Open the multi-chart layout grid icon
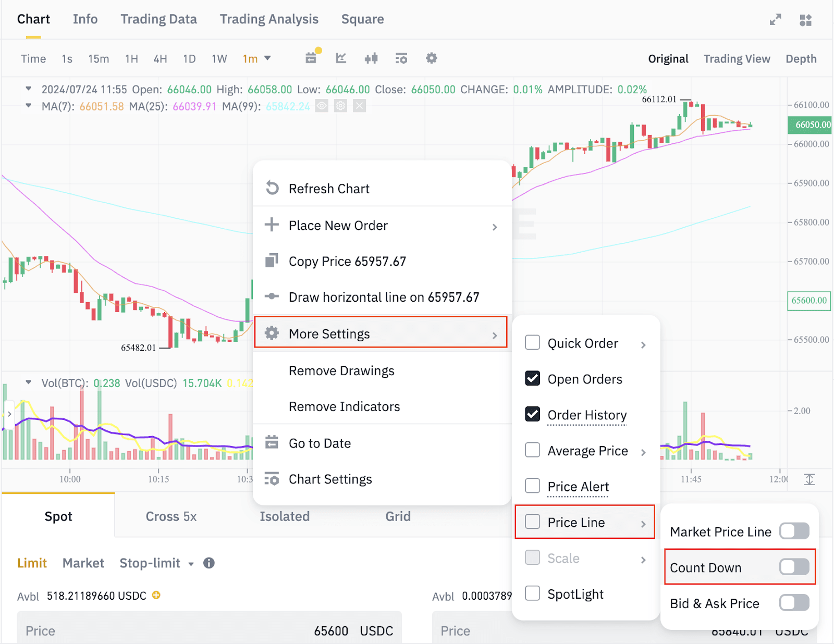Screen dimensions: 834x644 click(x=805, y=20)
